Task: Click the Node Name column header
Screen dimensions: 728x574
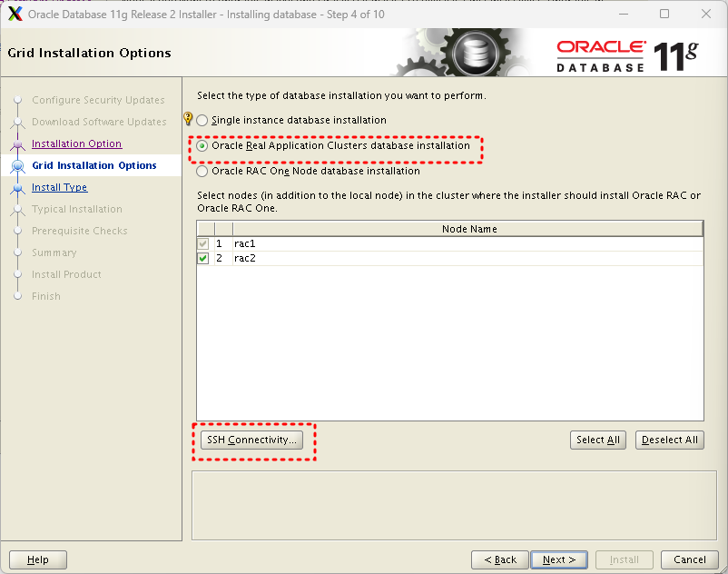Action: (468, 229)
